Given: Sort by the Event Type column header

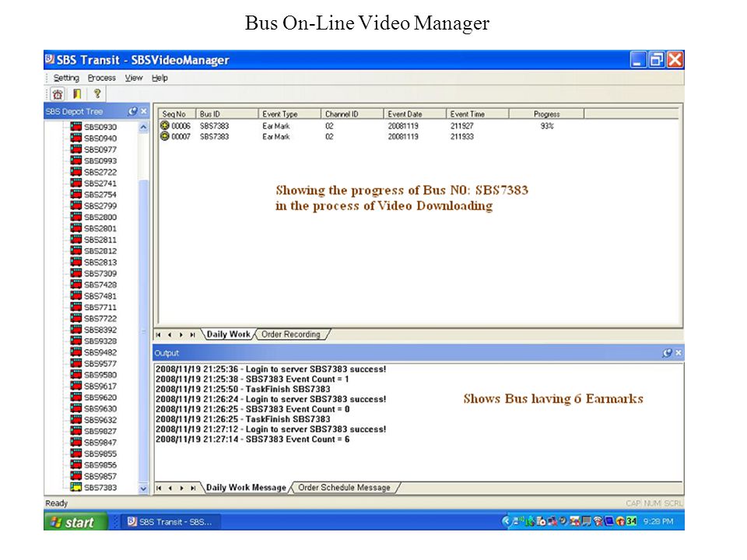Looking at the screenshot, I should click(x=289, y=114).
